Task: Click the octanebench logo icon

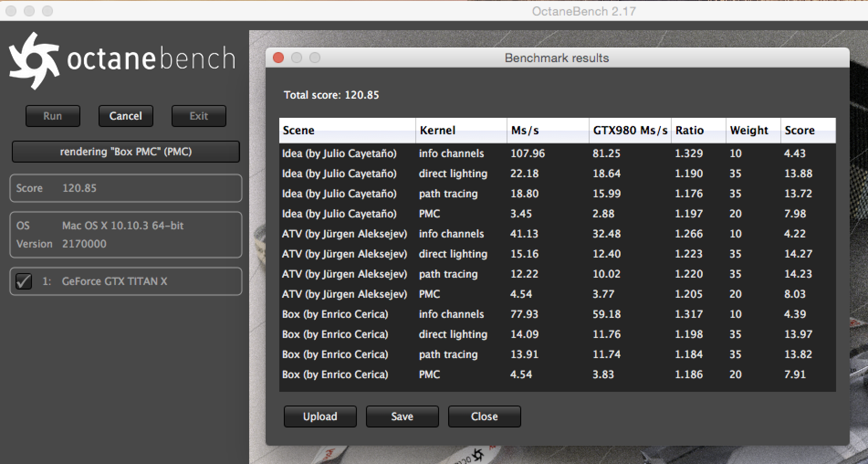Action: 35,60
